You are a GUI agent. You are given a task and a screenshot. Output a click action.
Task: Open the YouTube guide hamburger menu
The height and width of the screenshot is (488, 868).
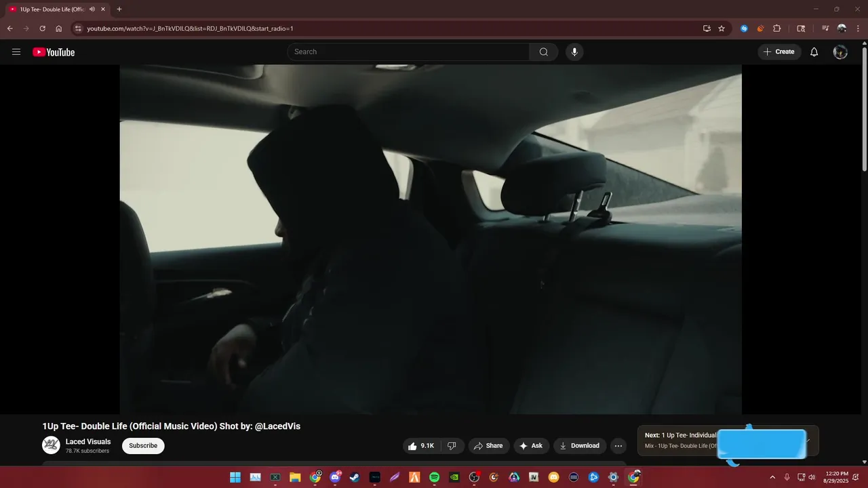[16, 52]
